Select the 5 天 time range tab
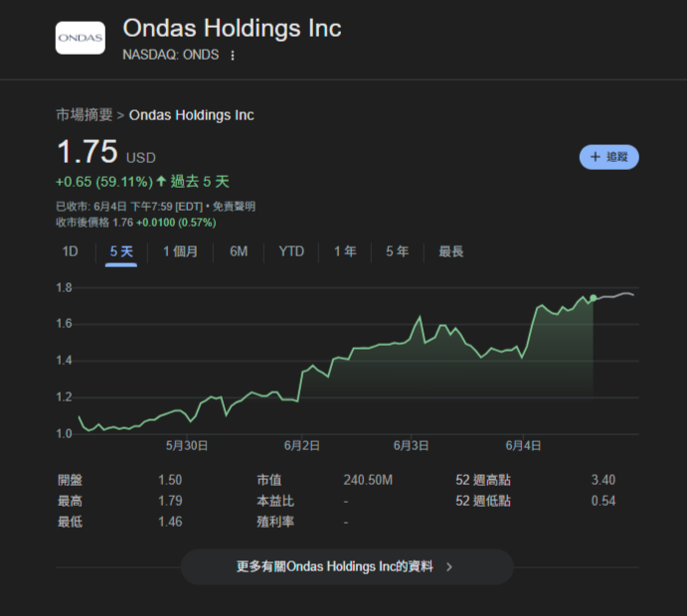Screen dimensions: 687x616 pos(121,251)
